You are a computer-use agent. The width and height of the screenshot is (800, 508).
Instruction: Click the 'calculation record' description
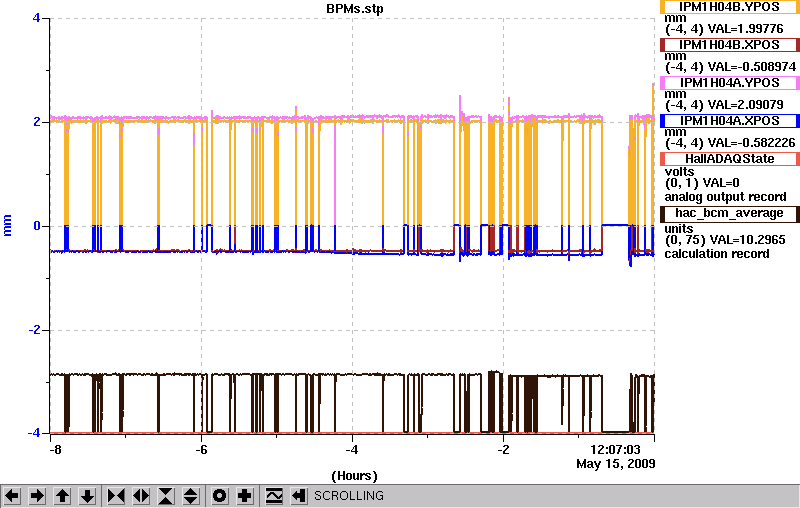[x=717, y=253]
